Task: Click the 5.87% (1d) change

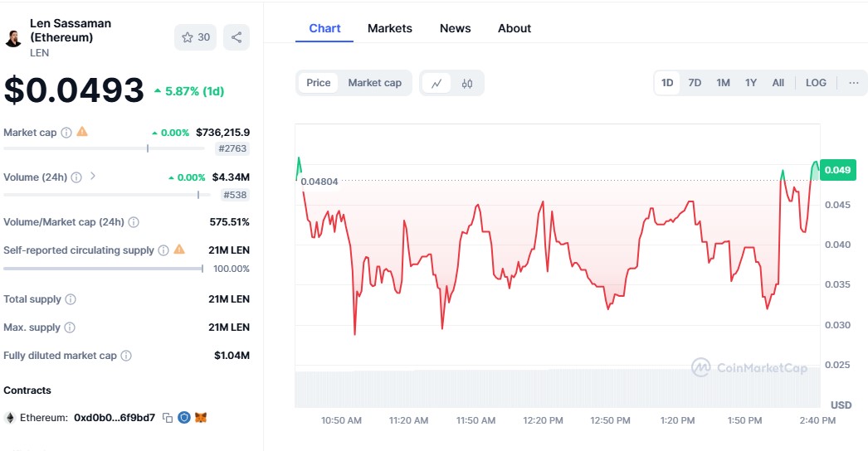Action: pos(189,91)
